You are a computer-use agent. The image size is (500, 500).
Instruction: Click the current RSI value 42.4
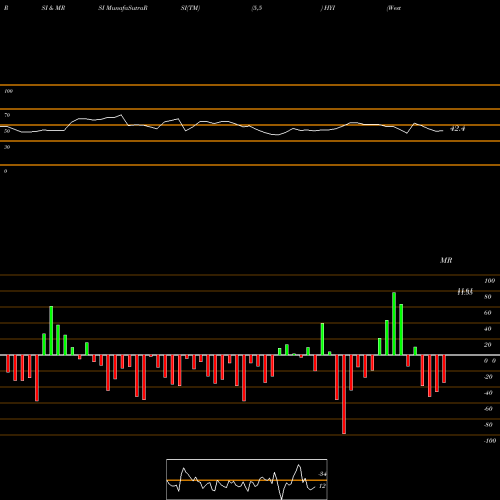(x=457, y=129)
